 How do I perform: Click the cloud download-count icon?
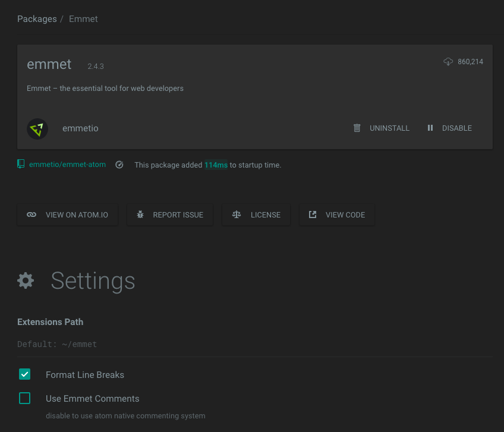tap(448, 61)
